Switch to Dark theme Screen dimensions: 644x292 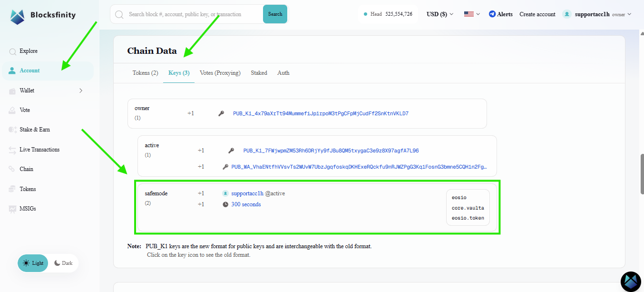click(63, 263)
